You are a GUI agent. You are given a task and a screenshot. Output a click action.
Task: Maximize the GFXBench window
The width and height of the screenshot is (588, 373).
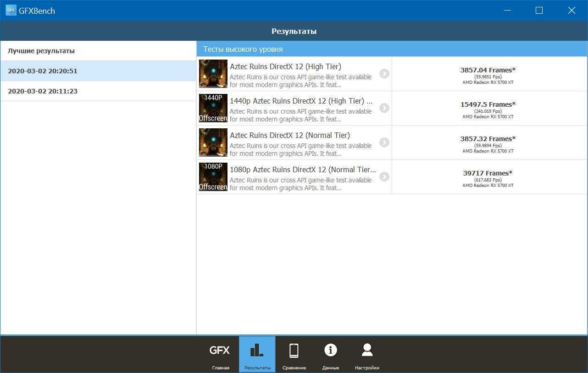tap(539, 10)
